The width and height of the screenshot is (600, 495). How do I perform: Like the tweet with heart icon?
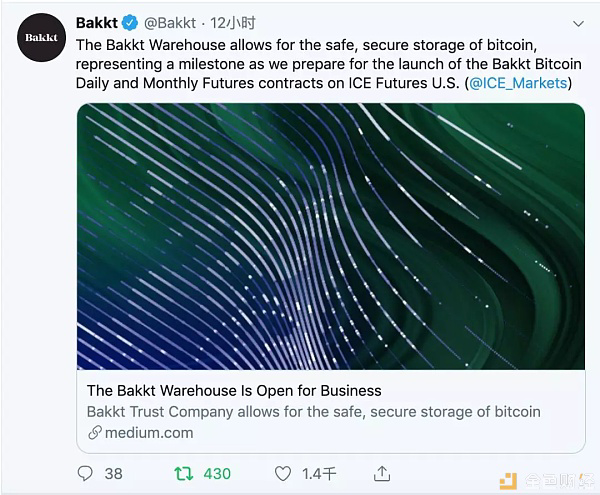click(284, 472)
